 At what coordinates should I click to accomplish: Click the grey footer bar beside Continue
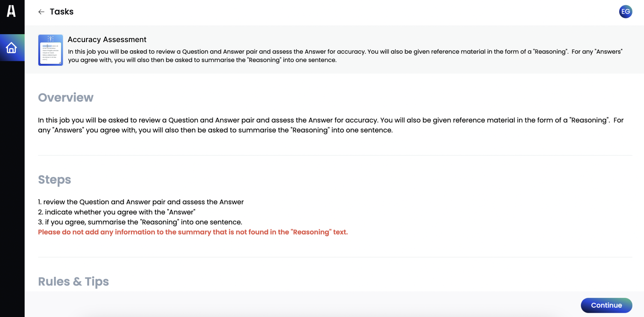pos(301,304)
